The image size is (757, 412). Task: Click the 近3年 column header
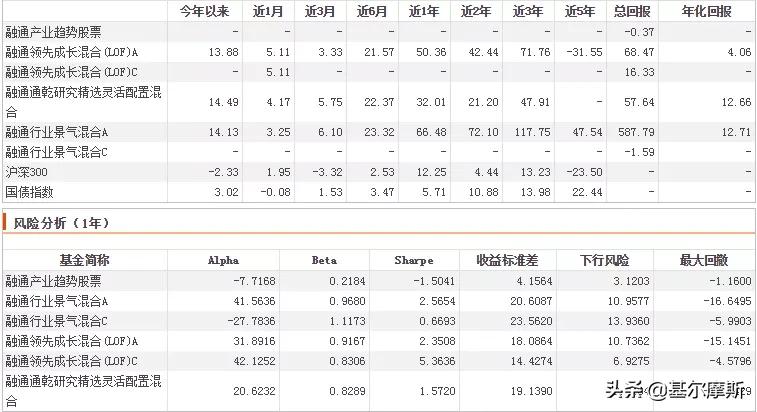click(528, 11)
